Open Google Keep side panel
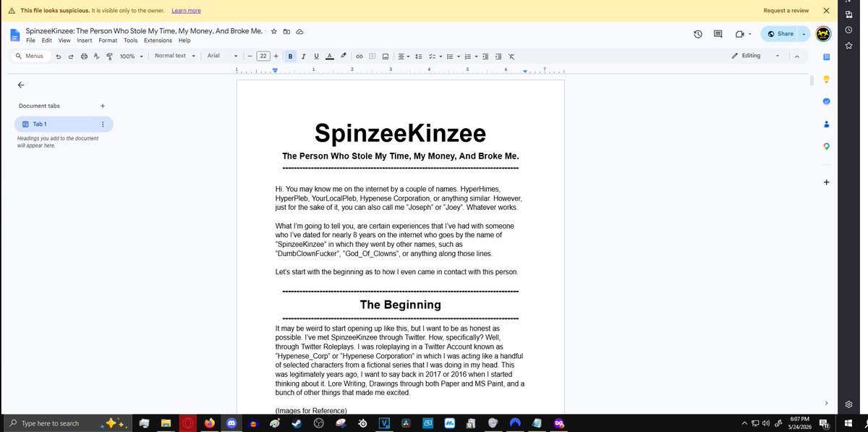Screen dimensions: 868x432 click(826, 79)
